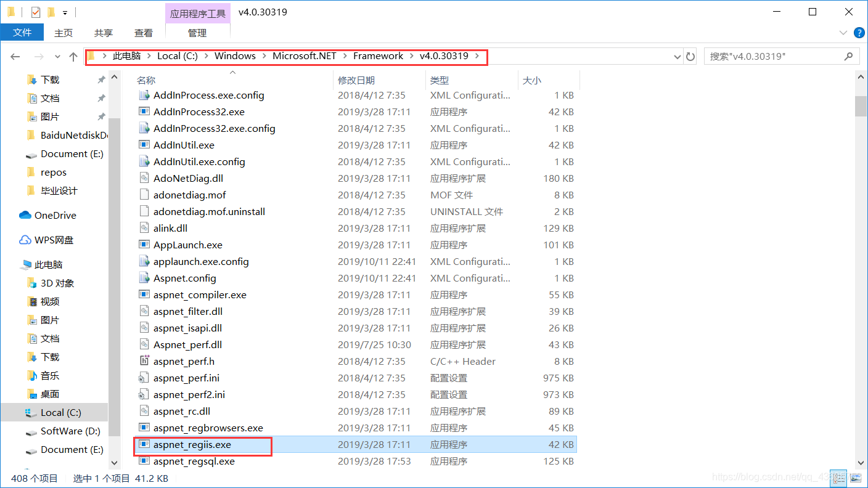This screenshot has width=868, height=488.
Task: Open recent locations dropdown arrow
Action: 57,57
